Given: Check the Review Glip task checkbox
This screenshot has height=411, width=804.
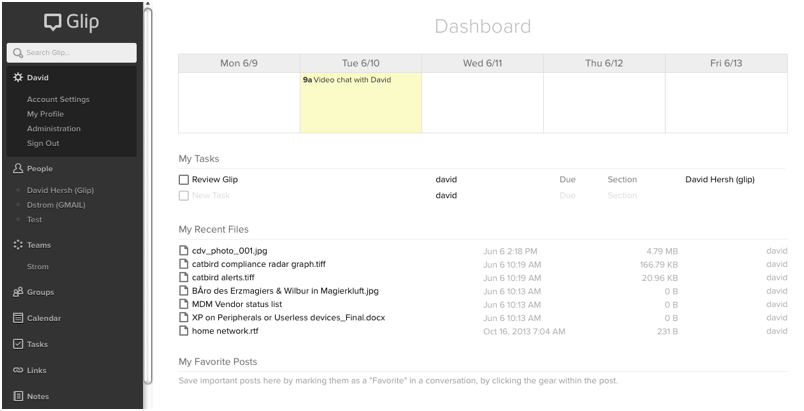Looking at the screenshot, I should point(184,180).
